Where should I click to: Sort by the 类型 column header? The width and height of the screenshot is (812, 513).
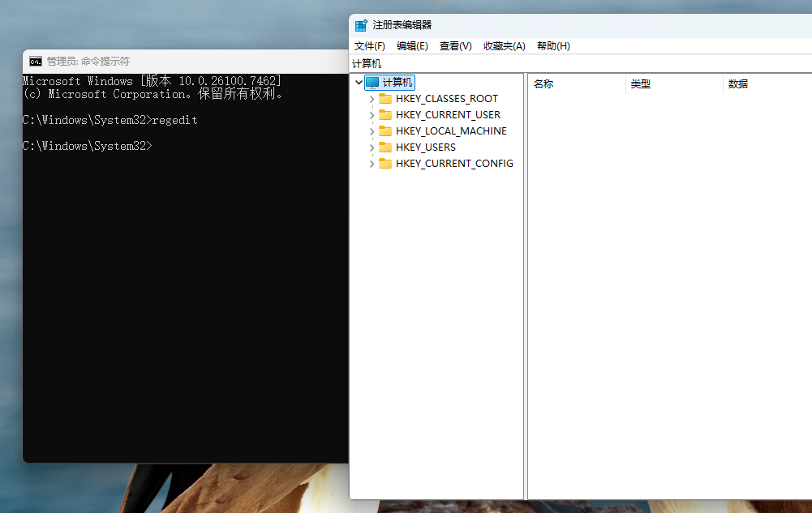tap(674, 83)
